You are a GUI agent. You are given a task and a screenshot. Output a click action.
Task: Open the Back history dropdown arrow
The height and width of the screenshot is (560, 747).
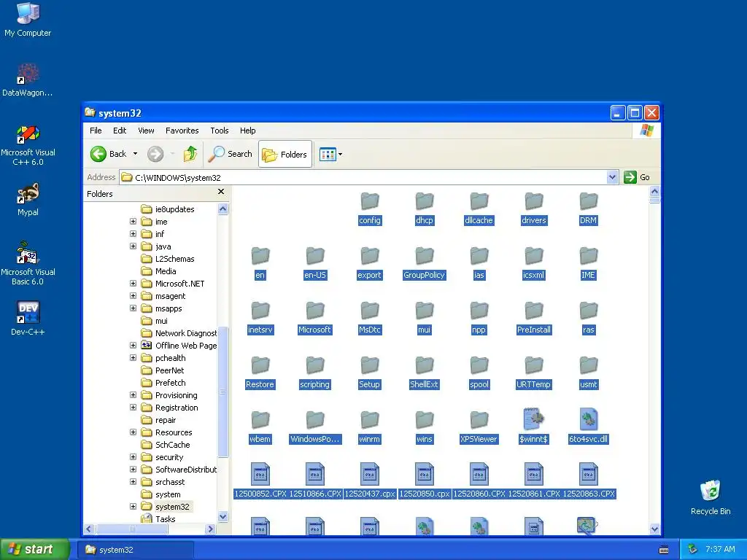coord(135,154)
